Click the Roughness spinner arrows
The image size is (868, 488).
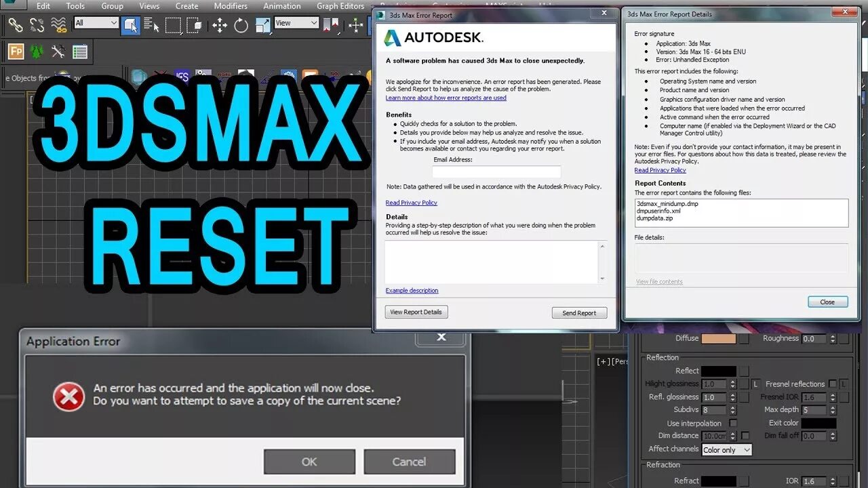coord(833,339)
